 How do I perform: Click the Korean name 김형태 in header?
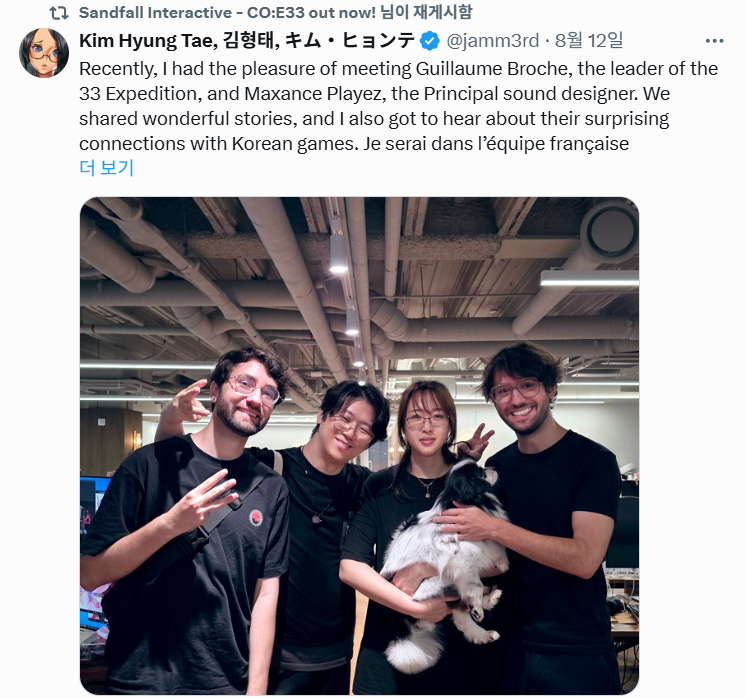click(x=251, y=41)
